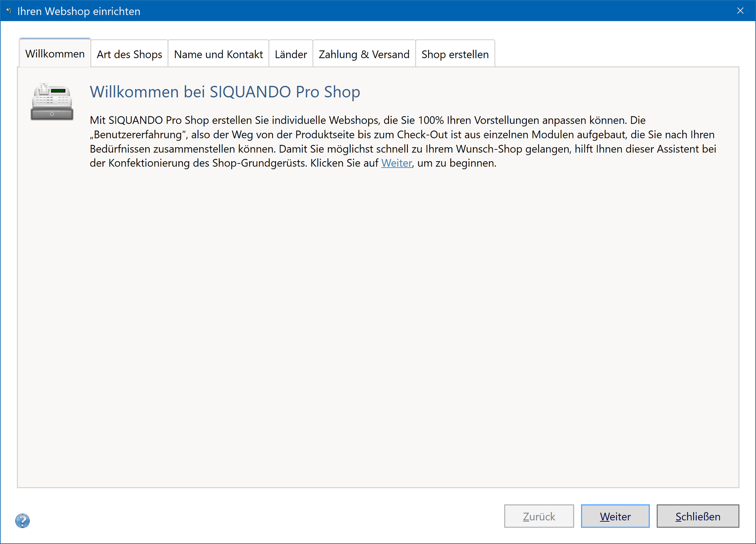Switch to the Shop erstellen tab
Viewport: 756px width, 544px height.
(455, 54)
